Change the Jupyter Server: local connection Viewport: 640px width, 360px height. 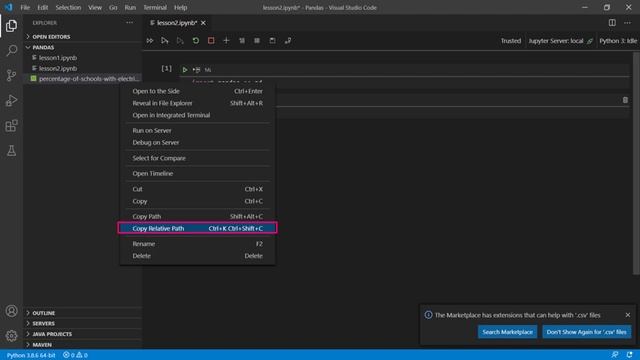(560, 41)
